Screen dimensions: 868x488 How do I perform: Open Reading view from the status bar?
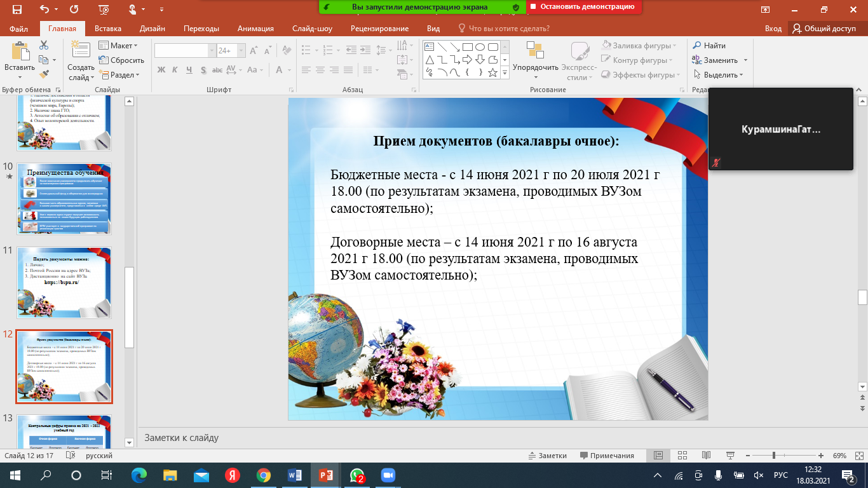point(705,456)
